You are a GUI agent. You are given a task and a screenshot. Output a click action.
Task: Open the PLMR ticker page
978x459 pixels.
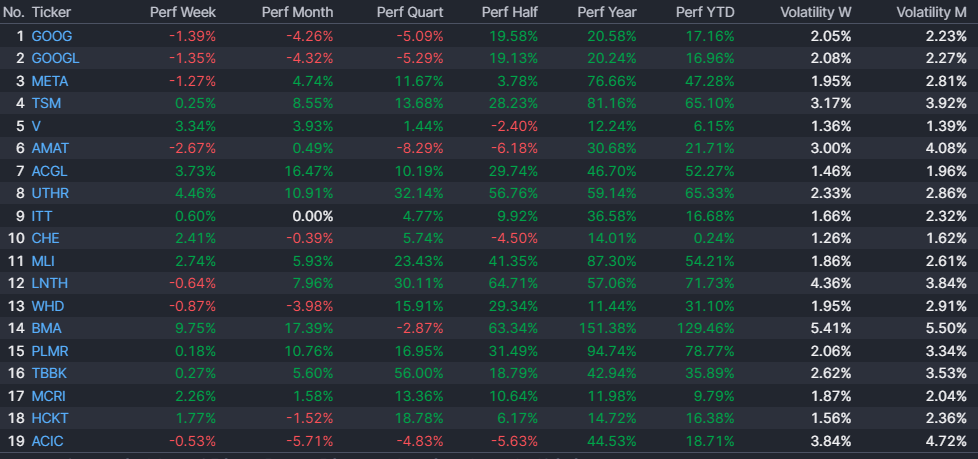50,350
